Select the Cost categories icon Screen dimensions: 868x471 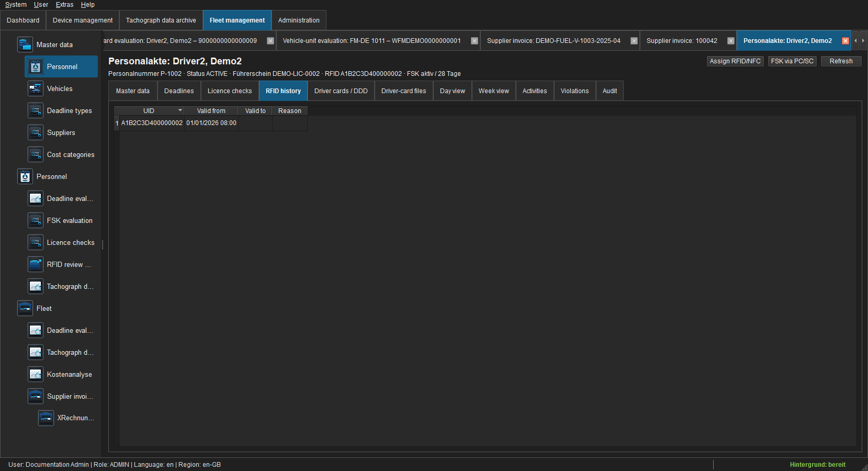coord(36,154)
